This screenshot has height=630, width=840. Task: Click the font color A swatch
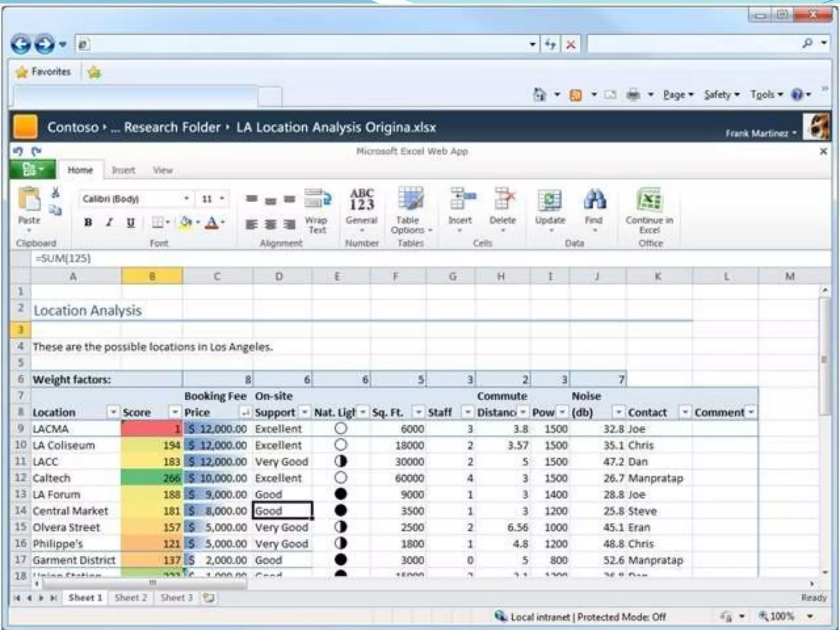(212, 223)
